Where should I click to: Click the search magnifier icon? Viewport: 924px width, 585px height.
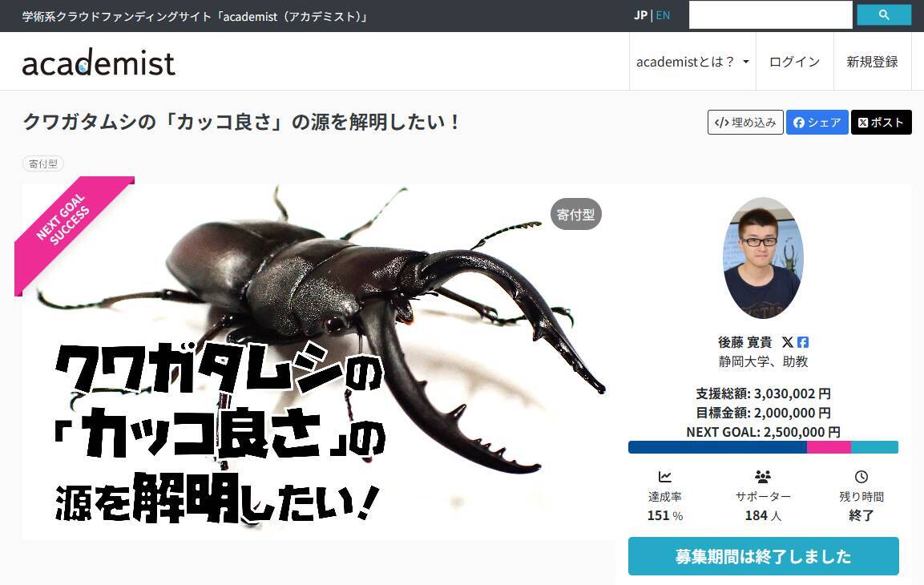[x=883, y=14]
